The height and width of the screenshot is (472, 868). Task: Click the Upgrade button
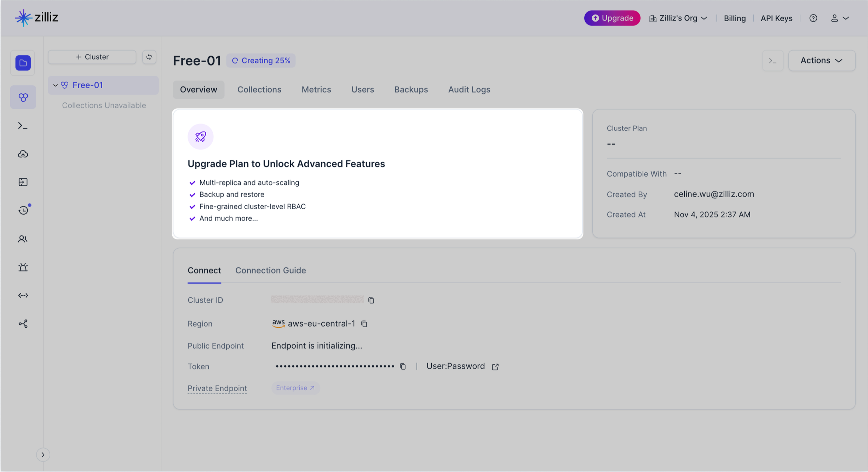(612, 18)
